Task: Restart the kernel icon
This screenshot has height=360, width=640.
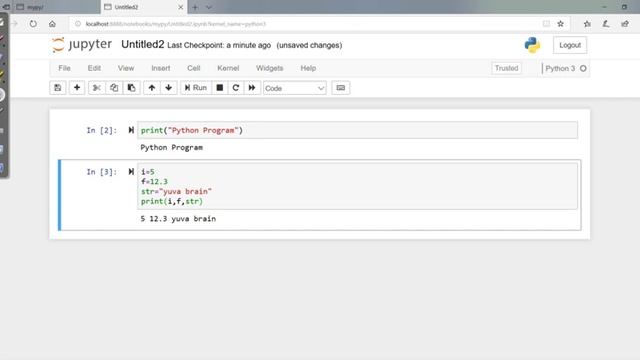Action: 236,88
